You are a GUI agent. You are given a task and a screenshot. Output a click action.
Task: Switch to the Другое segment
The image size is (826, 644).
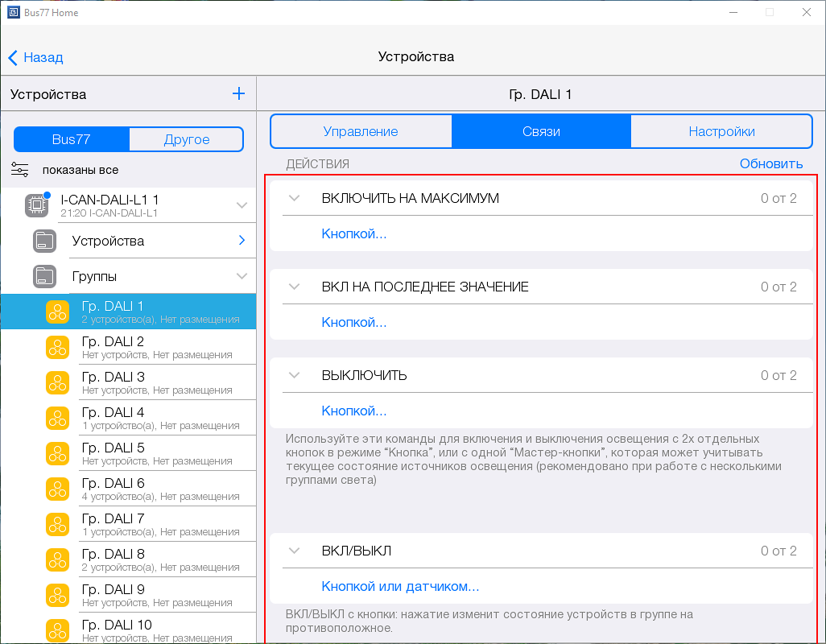[x=187, y=139]
